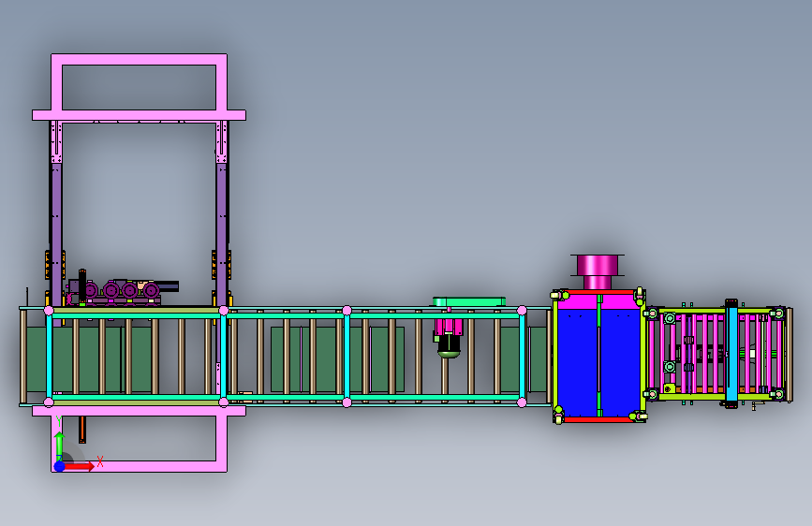Select the orange pin below the lower pink frame

pos(81,430)
